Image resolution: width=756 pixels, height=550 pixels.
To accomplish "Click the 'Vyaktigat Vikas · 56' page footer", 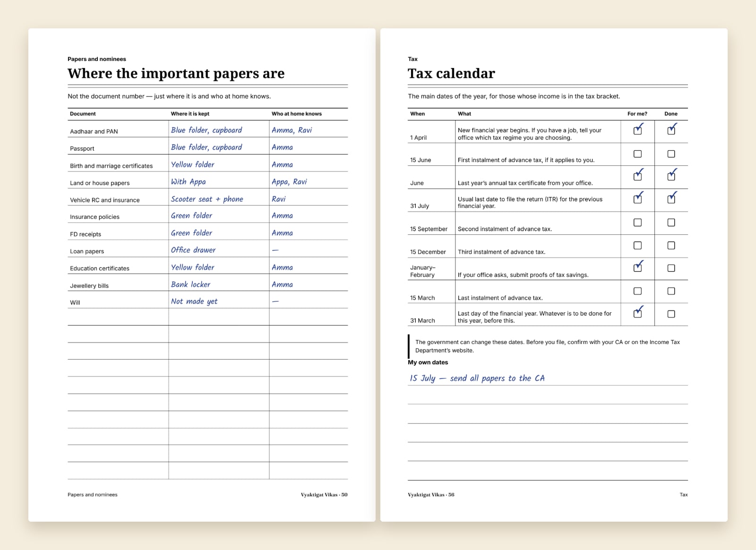I will (x=431, y=495).
